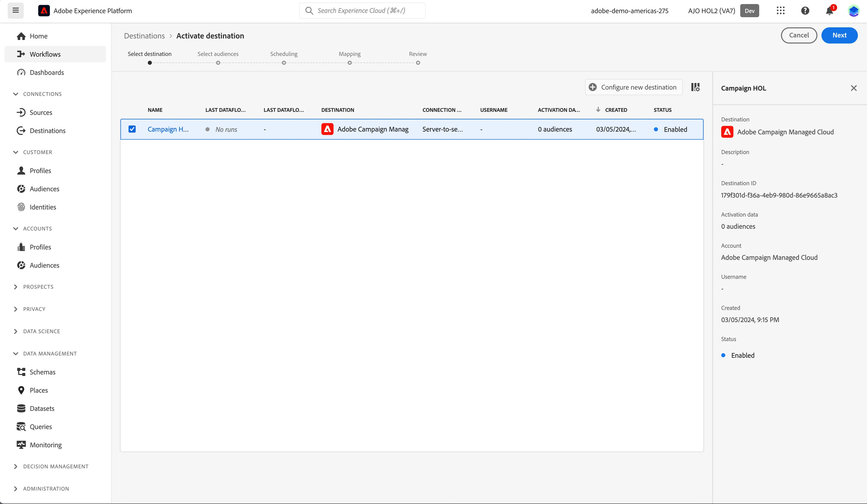Click the Next button

(x=839, y=35)
